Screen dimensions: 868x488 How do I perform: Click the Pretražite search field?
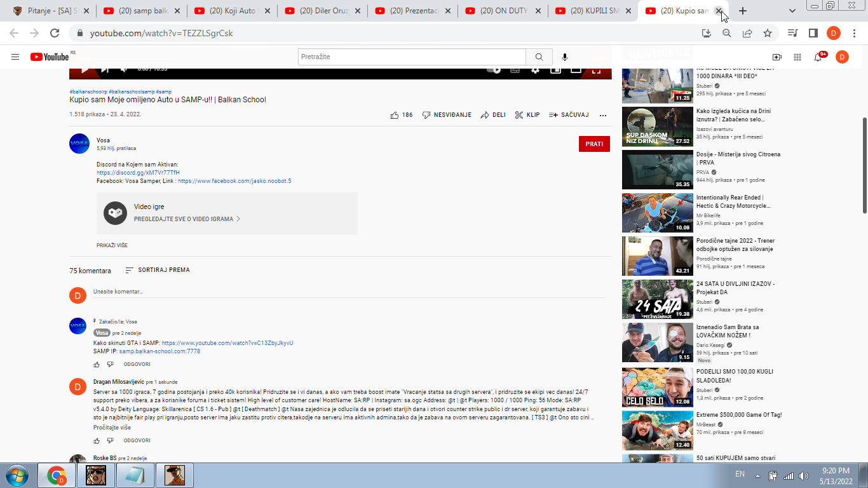(412, 57)
